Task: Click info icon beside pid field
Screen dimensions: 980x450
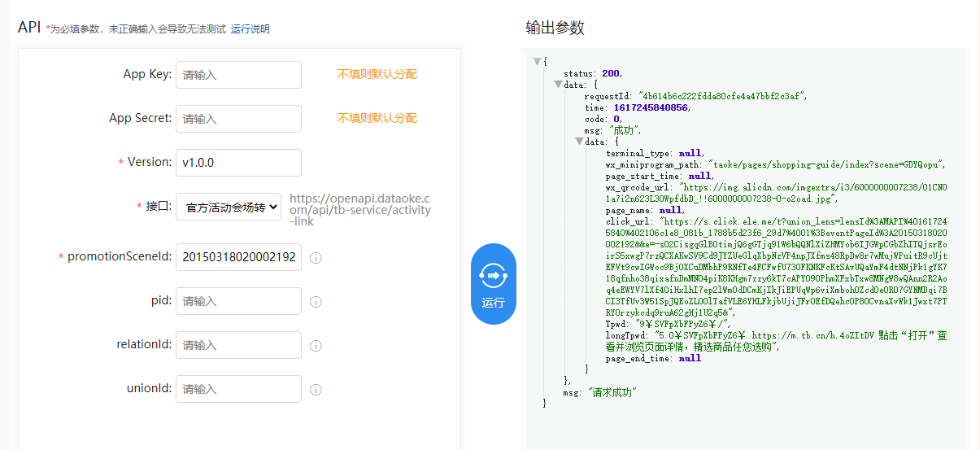Action: point(316,302)
